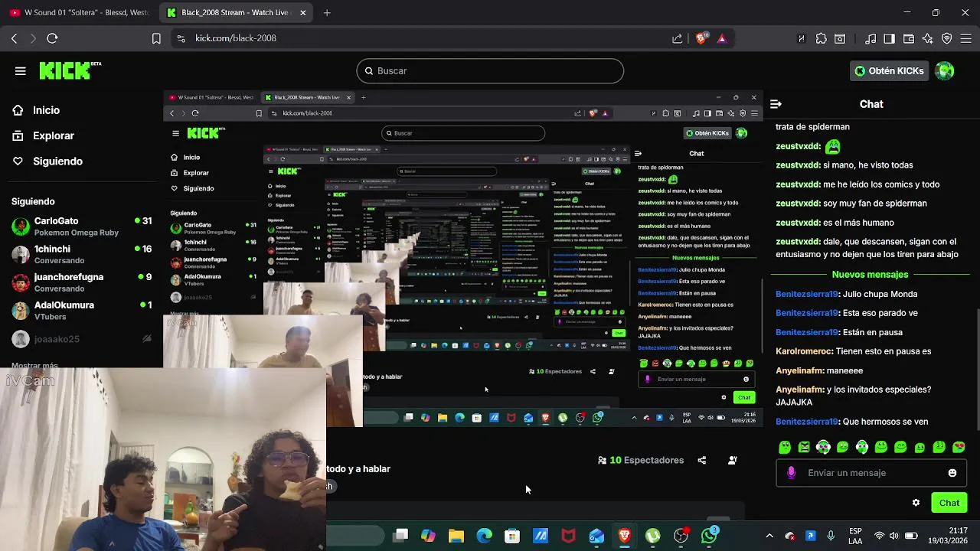Bookmark this page in Brave
Screen dimensions: 980x551
click(156, 38)
